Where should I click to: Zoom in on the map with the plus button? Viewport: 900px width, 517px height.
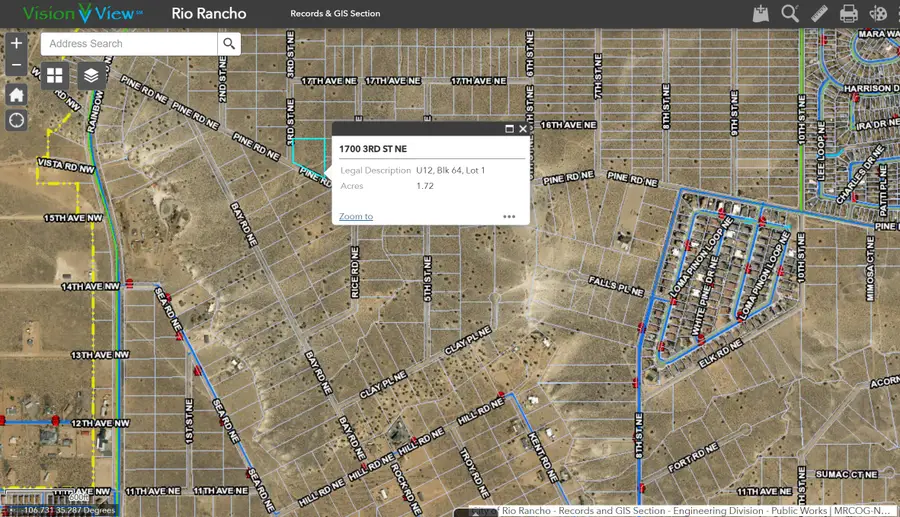tap(16, 44)
